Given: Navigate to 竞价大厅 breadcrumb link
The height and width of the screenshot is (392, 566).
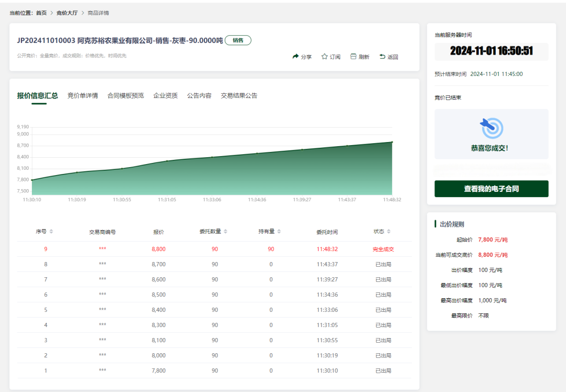Looking at the screenshot, I should coord(67,13).
